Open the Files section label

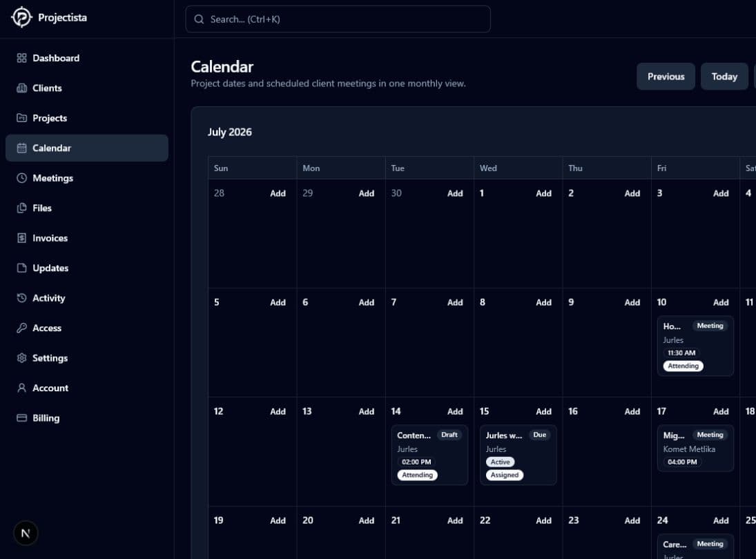(42, 208)
